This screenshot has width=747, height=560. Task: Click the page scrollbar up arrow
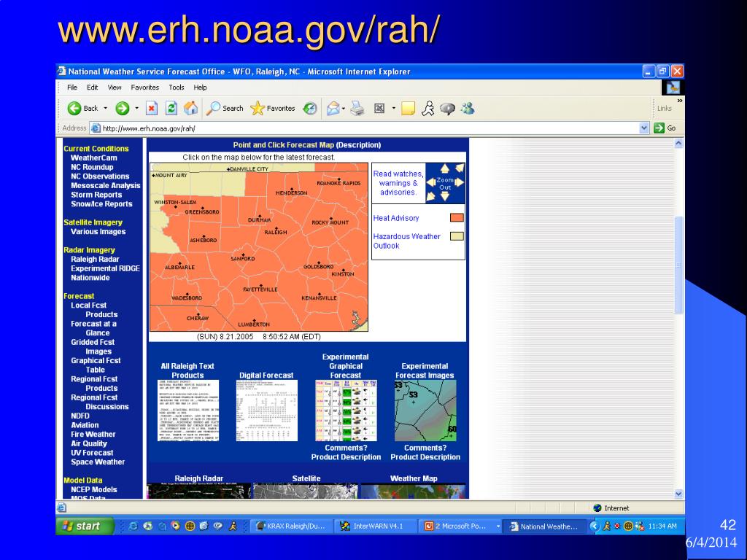679,143
